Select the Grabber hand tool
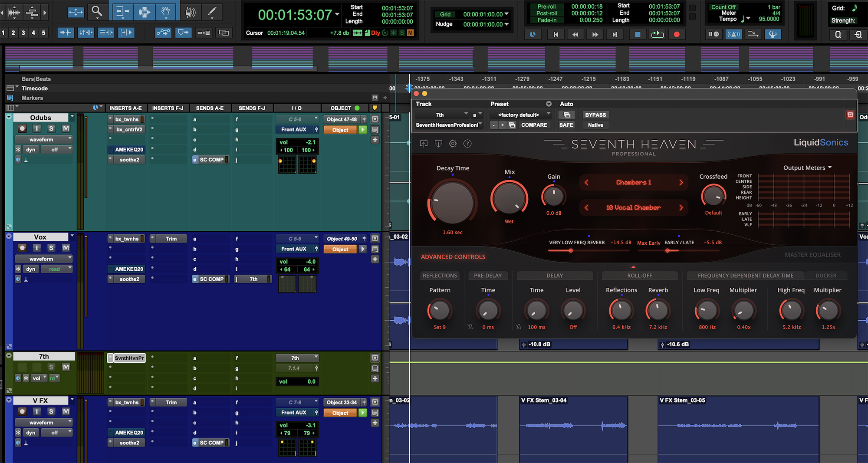This screenshot has width=868, height=463. (x=167, y=12)
